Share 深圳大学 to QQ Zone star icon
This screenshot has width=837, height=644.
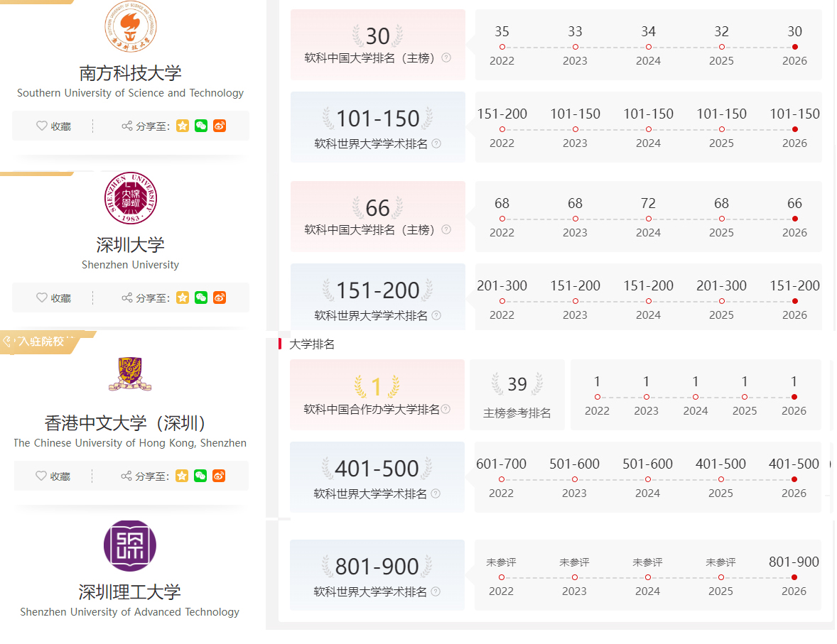click(x=183, y=298)
